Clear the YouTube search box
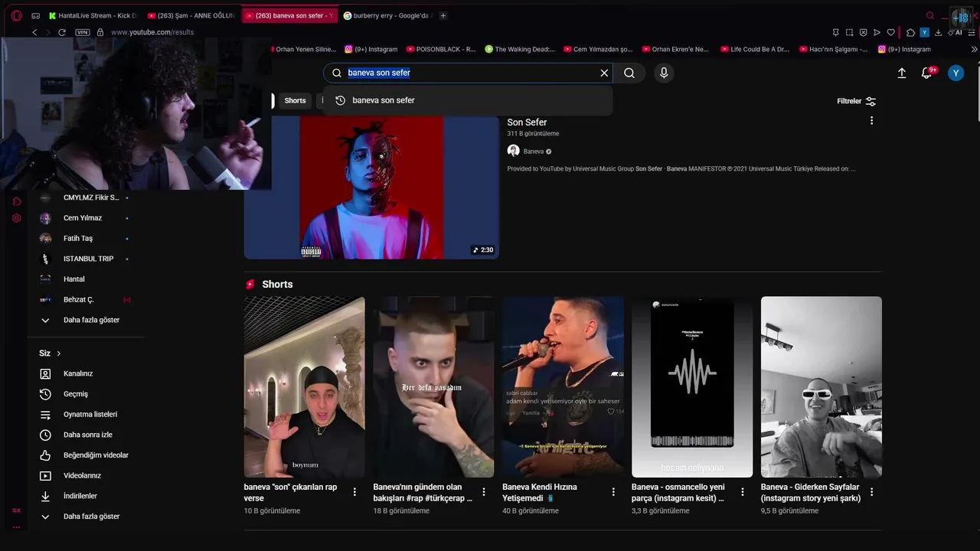Screen dimensions: 980x551 604,73
